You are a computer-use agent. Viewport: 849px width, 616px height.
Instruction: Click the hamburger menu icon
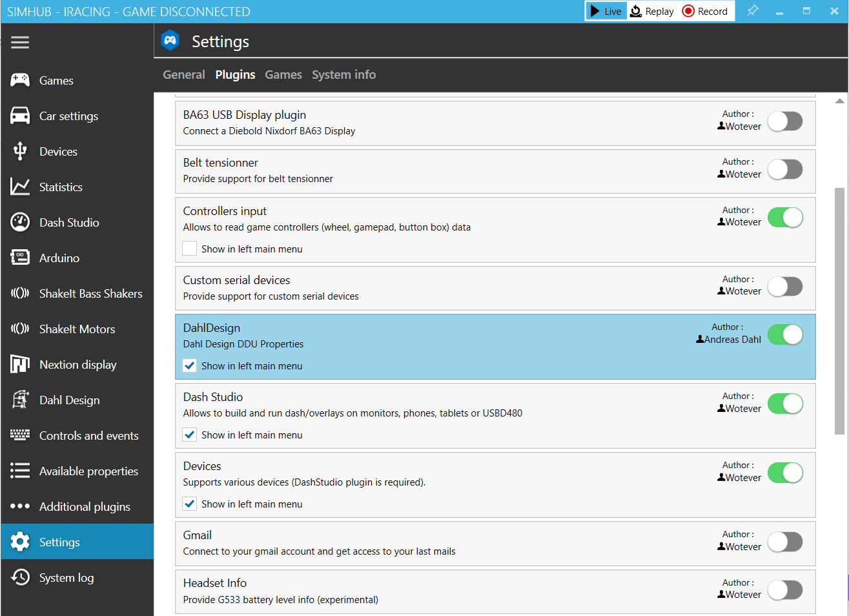20,42
